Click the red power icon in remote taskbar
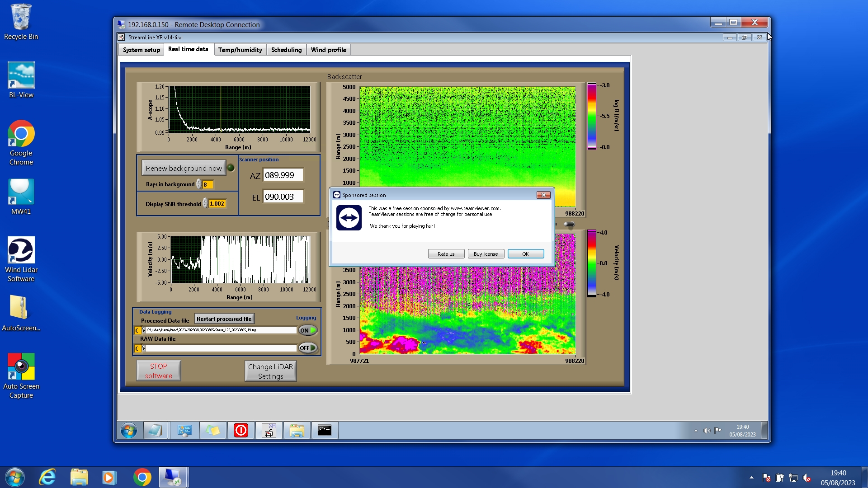Screen dimensions: 868x488 [x=241, y=430]
